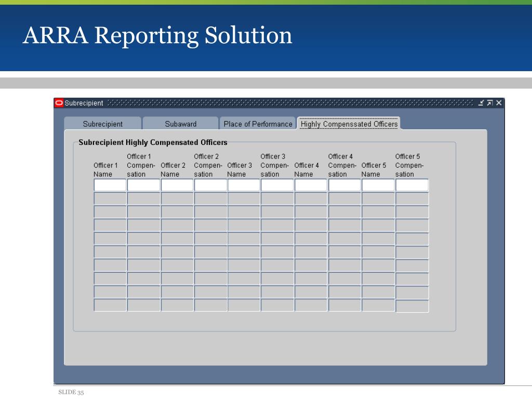Select last-row Officer 1 Name cell

point(110,305)
